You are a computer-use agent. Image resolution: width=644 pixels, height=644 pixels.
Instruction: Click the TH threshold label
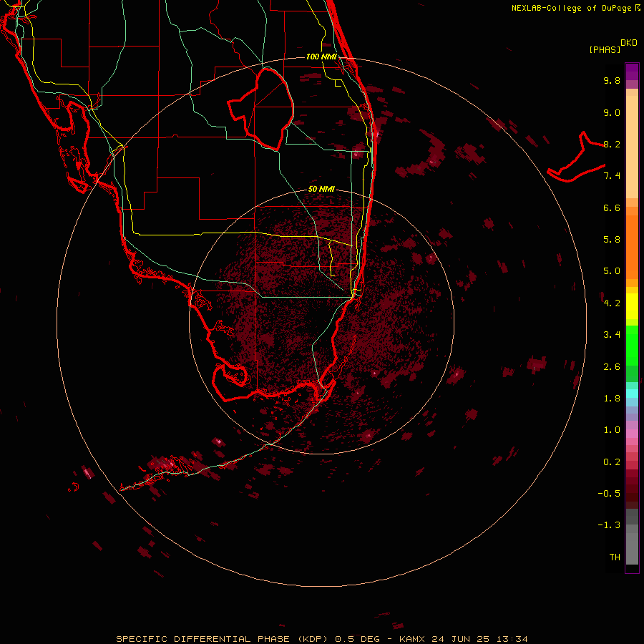coord(615,557)
